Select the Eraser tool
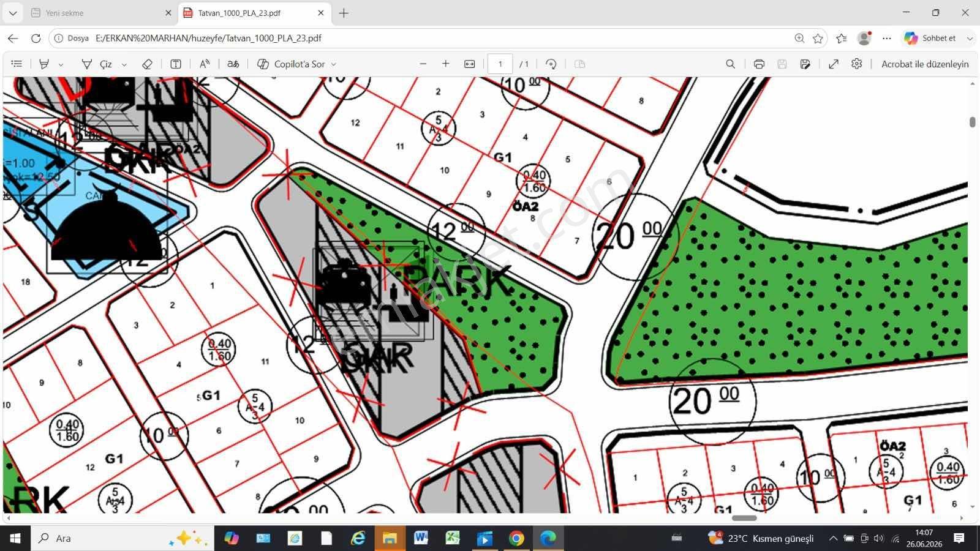The width and height of the screenshot is (980, 551). [x=147, y=64]
